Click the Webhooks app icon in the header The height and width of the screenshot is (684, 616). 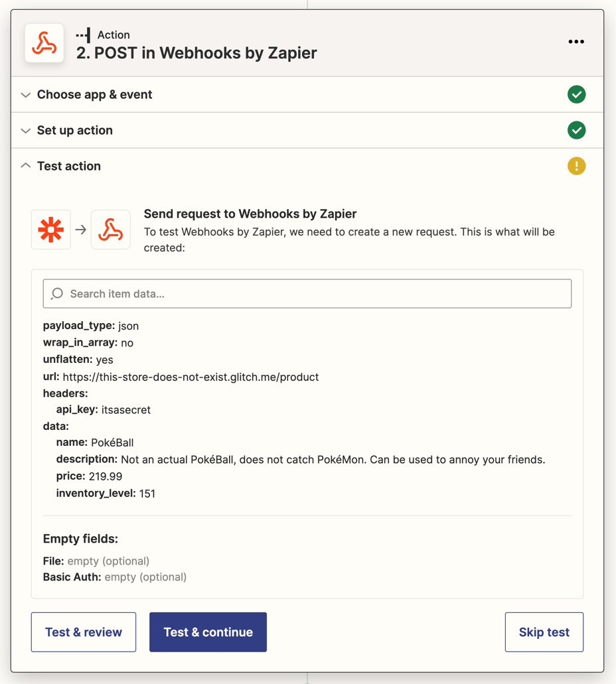[44, 43]
